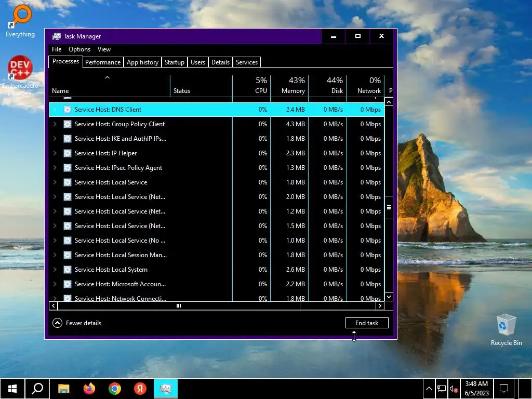Open the Everything search desktop shortcut
Image resolution: width=532 pixels, height=399 pixels.
pyautogui.click(x=20, y=20)
